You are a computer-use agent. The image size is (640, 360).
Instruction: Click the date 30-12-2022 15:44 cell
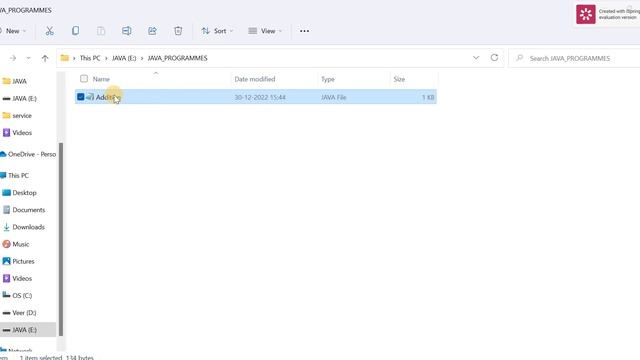260,98
